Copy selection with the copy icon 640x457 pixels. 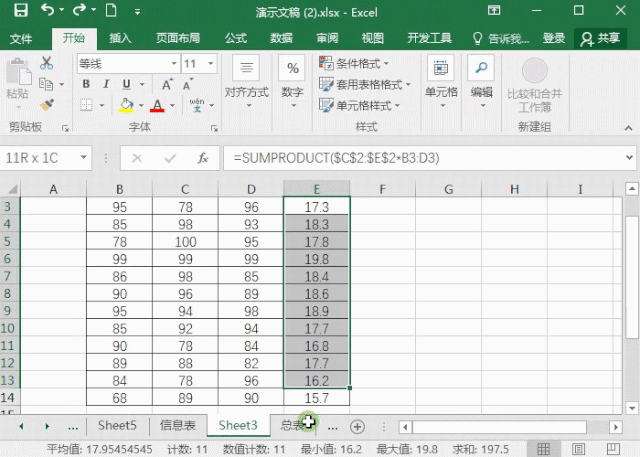[x=46, y=84]
